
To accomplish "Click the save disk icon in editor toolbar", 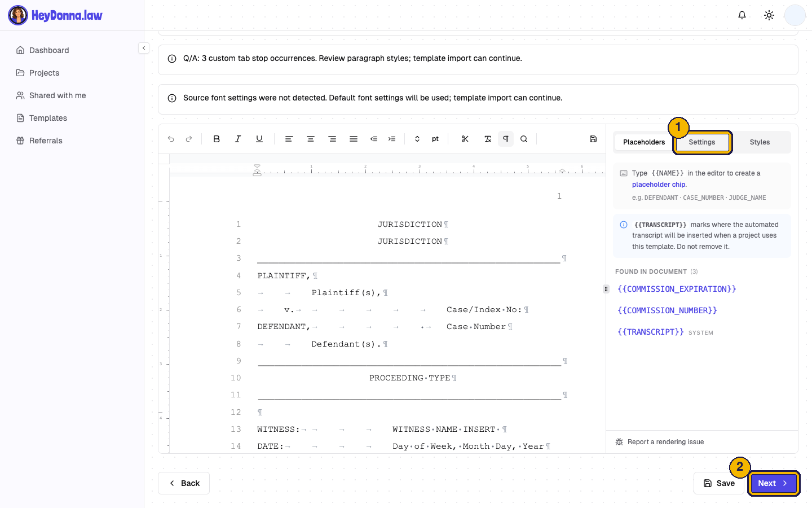I will [x=593, y=139].
